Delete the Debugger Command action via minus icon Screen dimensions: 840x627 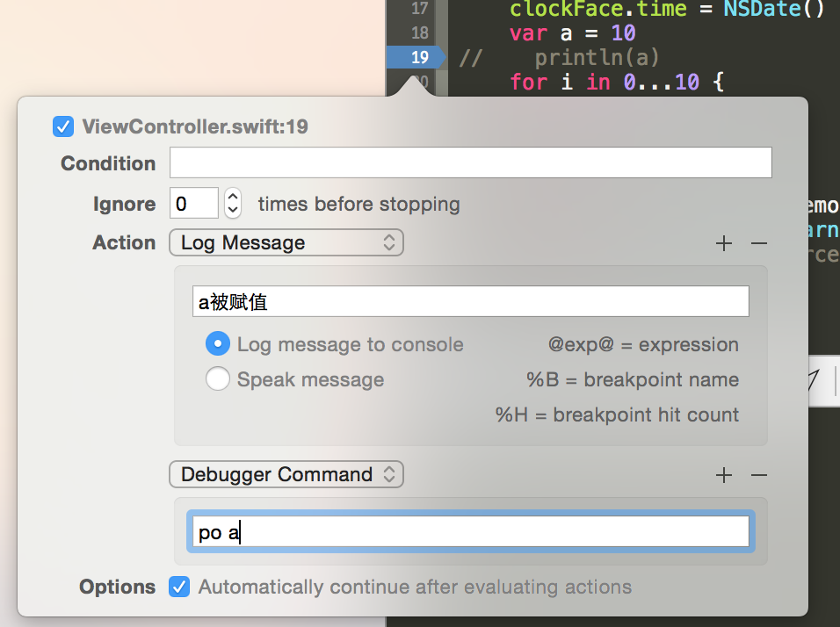(x=758, y=474)
